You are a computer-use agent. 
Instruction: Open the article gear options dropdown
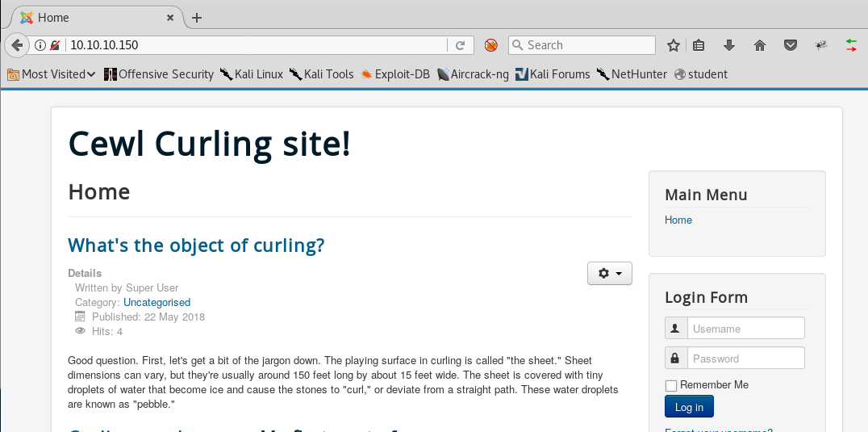(x=609, y=274)
